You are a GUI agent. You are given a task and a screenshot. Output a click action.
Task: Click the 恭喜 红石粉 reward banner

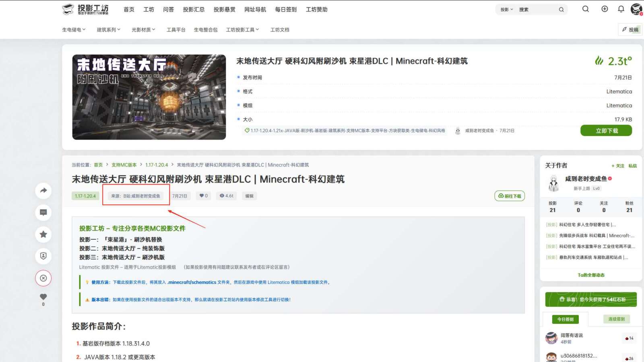591,299
